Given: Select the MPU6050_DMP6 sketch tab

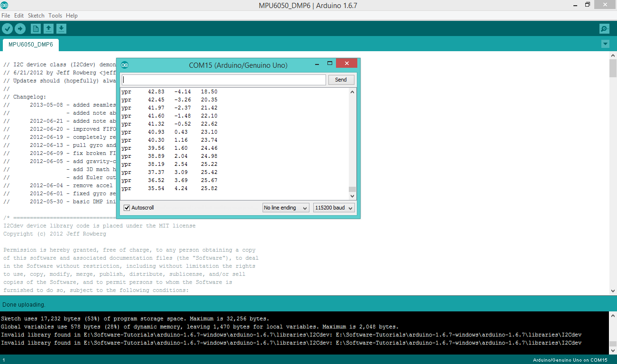Looking at the screenshot, I should tap(30, 45).
